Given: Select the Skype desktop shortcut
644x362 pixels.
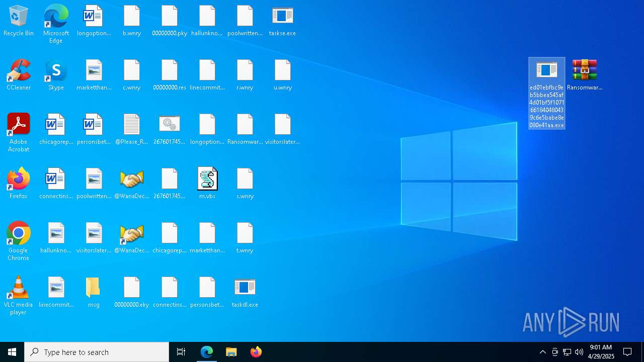Looking at the screenshot, I should click(56, 75).
